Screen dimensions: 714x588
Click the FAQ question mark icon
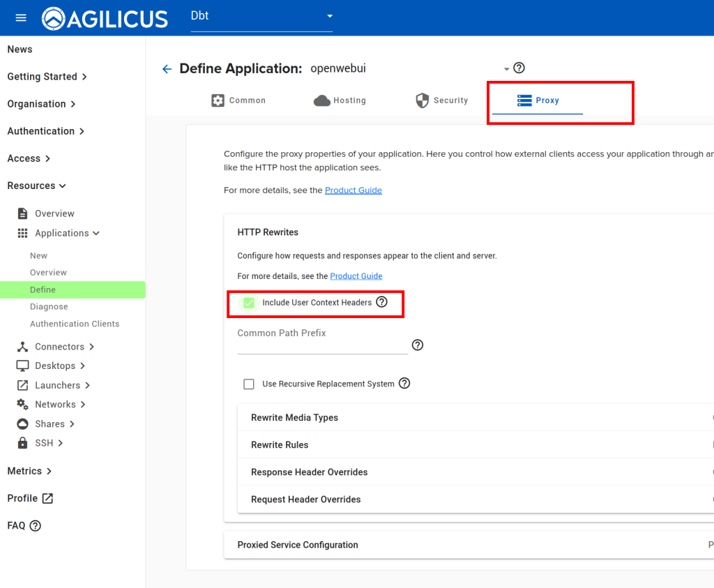point(35,526)
